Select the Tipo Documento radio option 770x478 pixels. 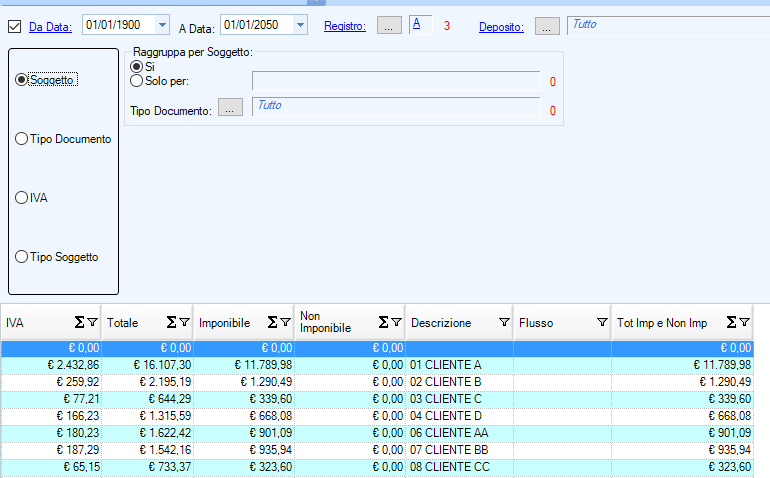coord(22,139)
